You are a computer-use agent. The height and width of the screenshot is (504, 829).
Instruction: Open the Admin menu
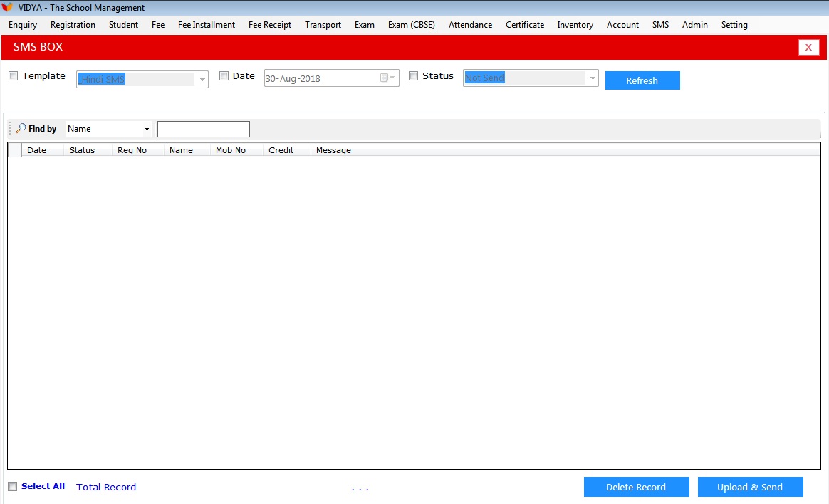[694, 25]
